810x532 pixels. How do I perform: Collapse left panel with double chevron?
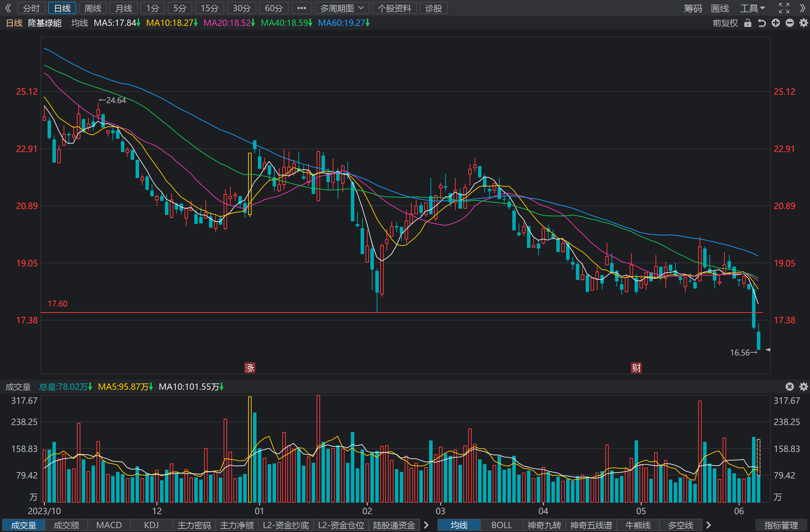(x=8, y=8)
